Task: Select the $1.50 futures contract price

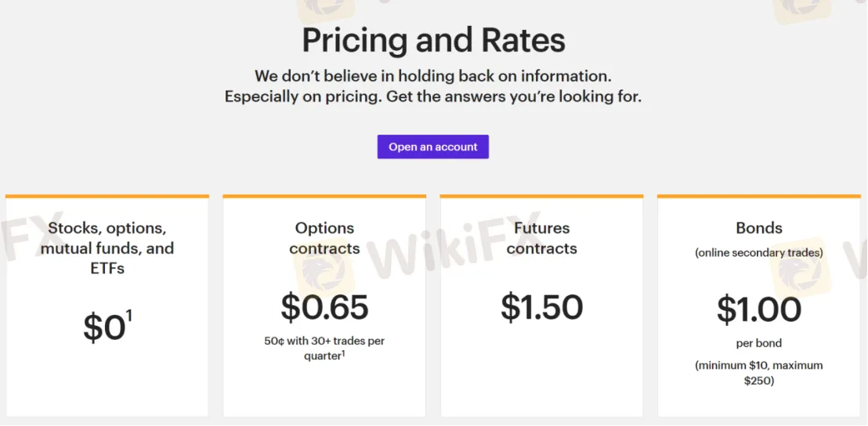Action: point(541,308)
